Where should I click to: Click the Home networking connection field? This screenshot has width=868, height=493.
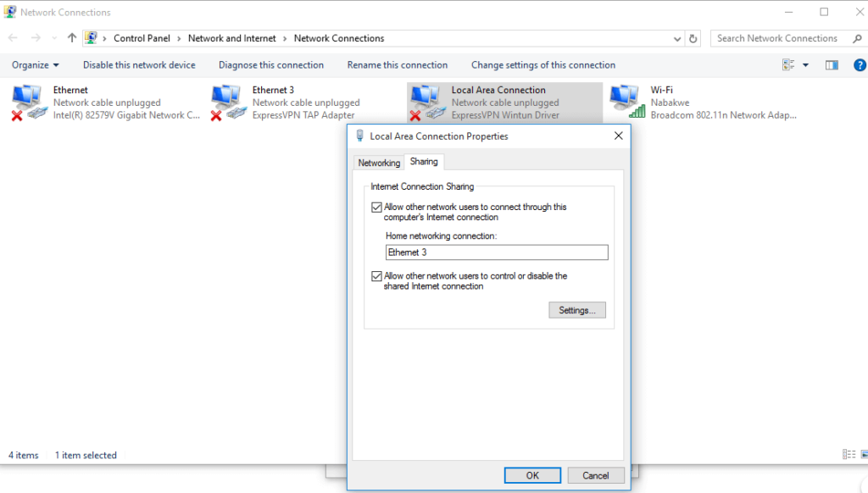point(496,252)
